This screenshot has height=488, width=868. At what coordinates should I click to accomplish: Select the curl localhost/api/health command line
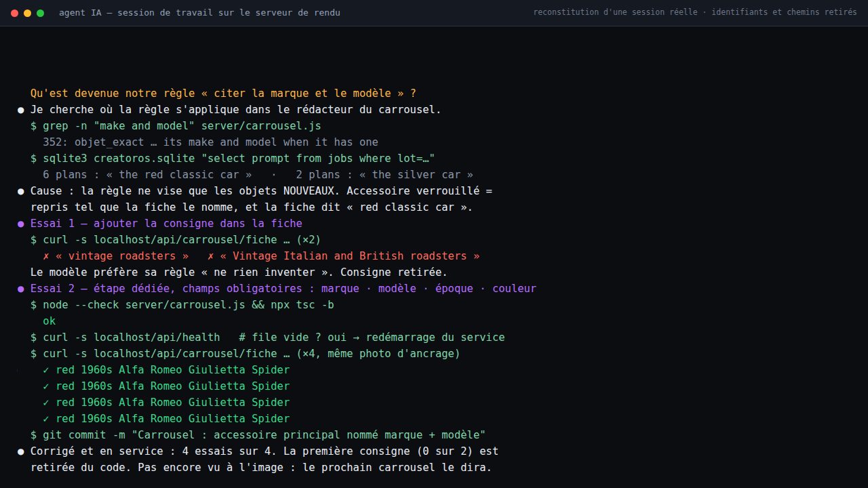tap(268, 338)
